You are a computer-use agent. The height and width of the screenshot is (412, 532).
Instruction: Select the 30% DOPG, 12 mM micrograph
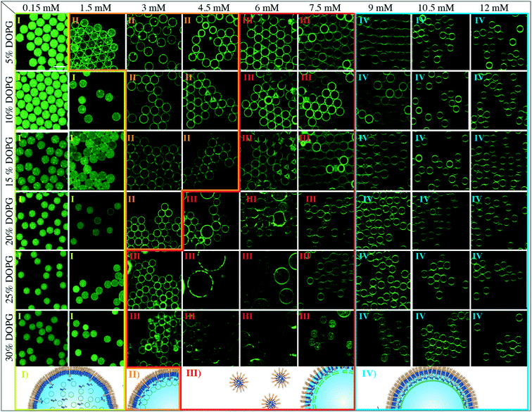[x=499, y=338]
